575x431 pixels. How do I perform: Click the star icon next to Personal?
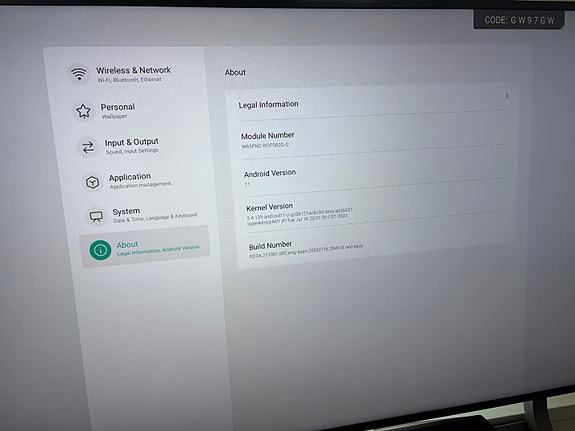[83, 111]
